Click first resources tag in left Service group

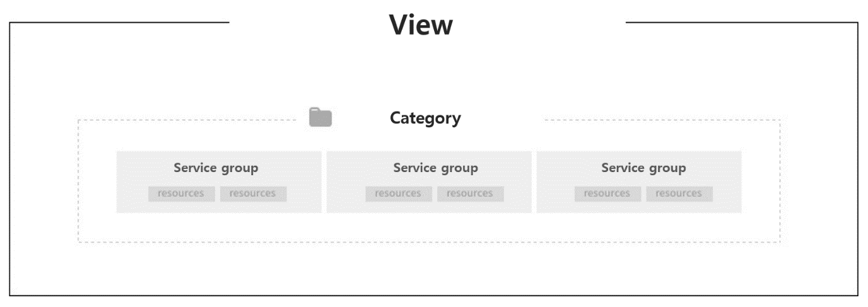pos(181,194)
